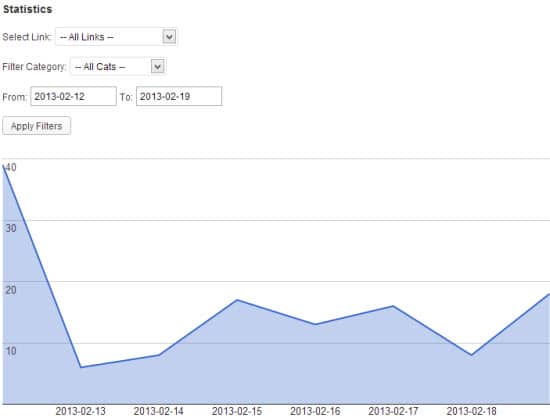Click the y-axis label 10

click(11, 351)
